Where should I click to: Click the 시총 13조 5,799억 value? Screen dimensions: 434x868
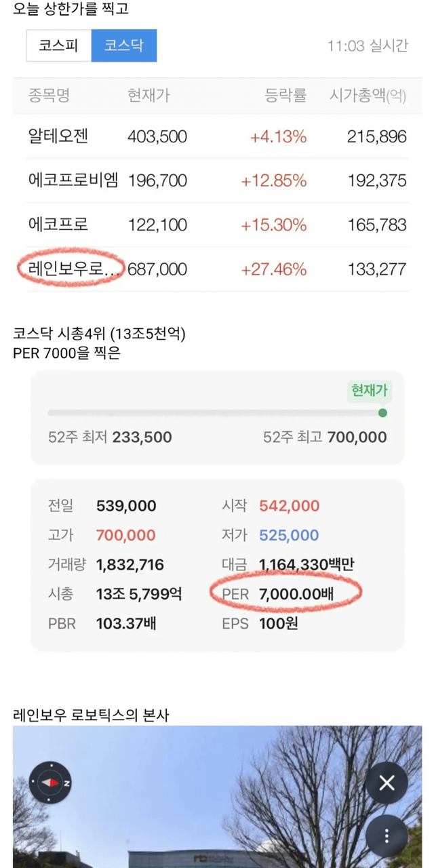click(x=138, y=594)
